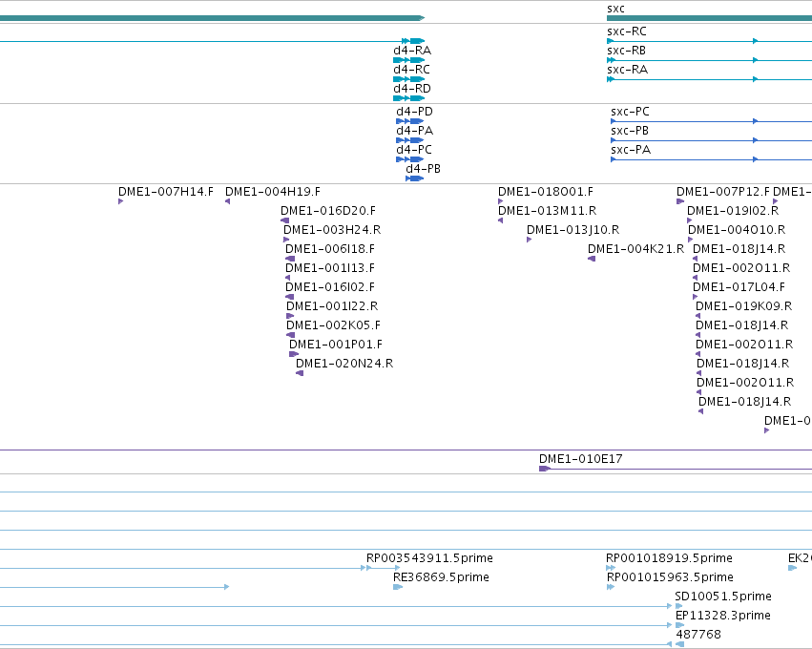Image resolution: width=812 pixels, height=649 pixels.
Task: Select the DME1-004K21.R clone end
Action: point(592,259)
